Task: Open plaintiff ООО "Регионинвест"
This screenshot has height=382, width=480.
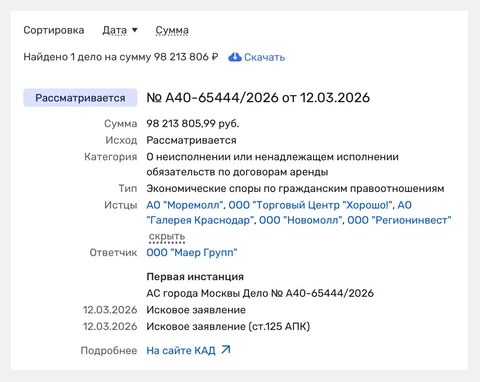Action: [399, 220]
